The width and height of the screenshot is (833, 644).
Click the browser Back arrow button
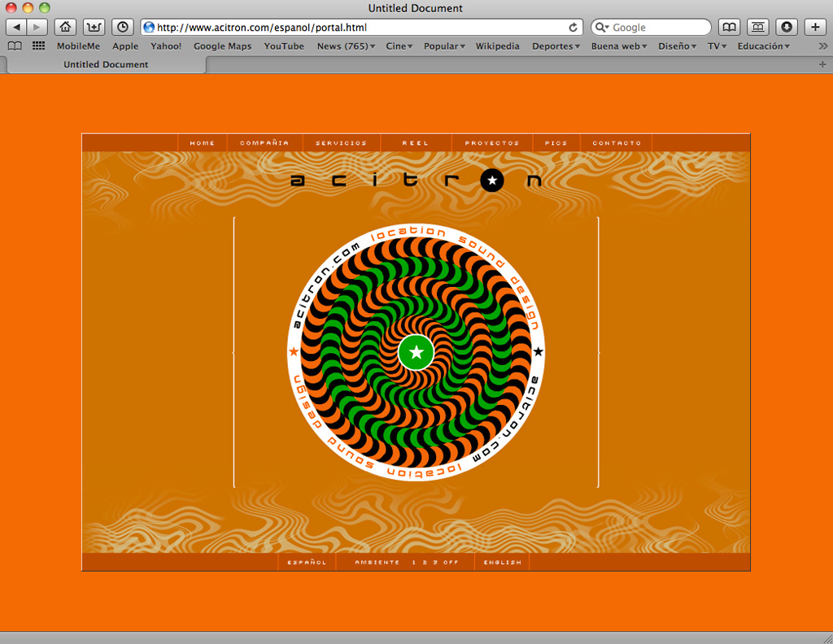tap(17, 27)
